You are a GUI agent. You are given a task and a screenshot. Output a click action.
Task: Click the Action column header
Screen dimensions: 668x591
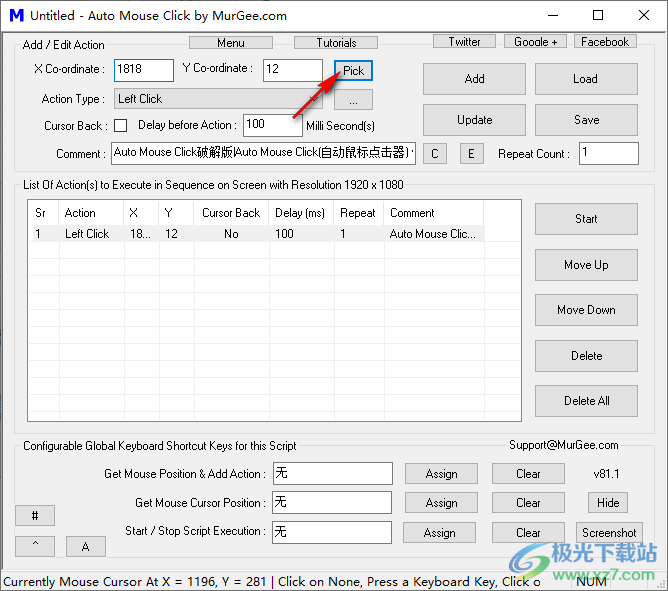pos(91,213)
